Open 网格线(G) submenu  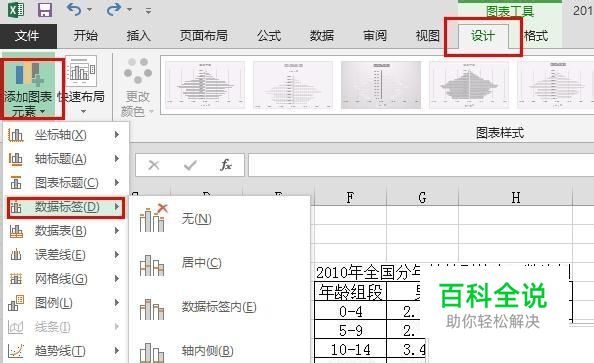[x=65, y=279]
